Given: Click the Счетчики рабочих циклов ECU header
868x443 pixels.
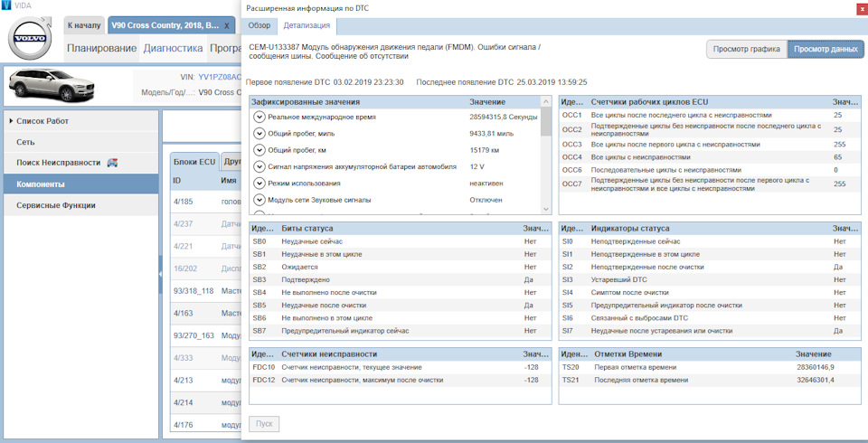Looking at the screenshot, I should [649, 102].
